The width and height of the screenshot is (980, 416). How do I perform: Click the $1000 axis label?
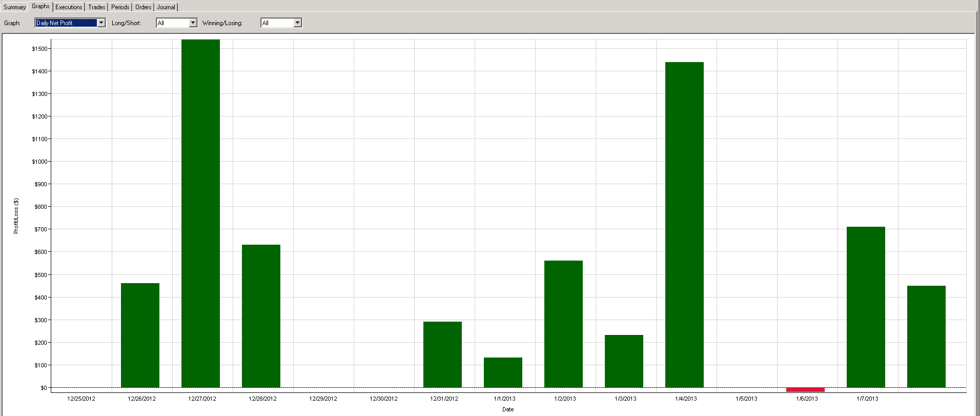click(39, 162)
